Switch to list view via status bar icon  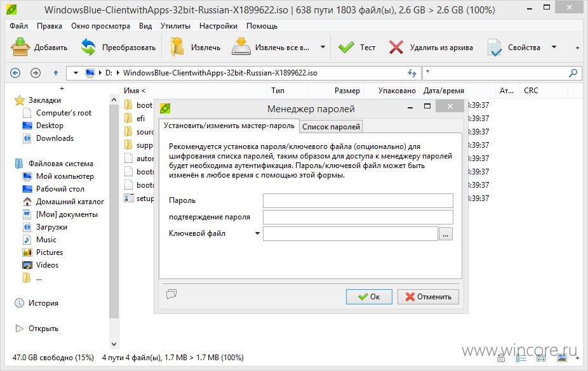click(x=521, y=358)
